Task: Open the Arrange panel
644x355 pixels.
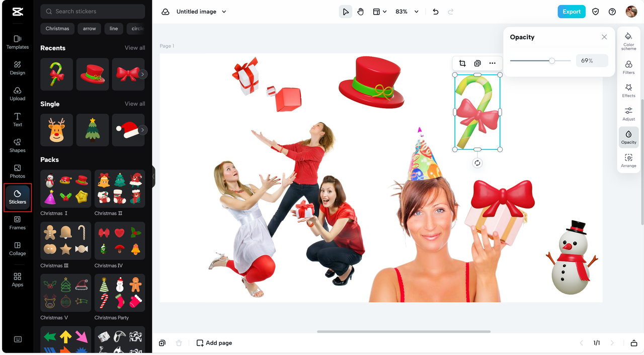Action: click(x=629, y=161)
